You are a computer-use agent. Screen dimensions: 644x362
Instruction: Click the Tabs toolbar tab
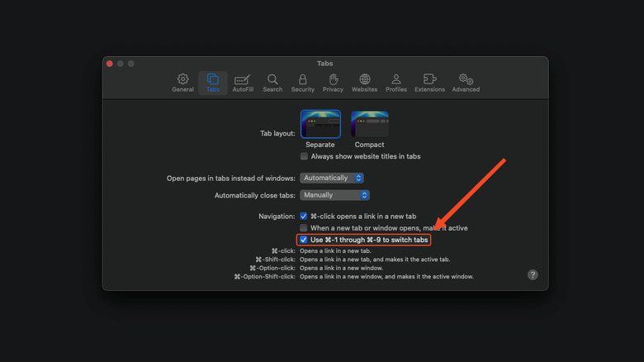[213, 82]
